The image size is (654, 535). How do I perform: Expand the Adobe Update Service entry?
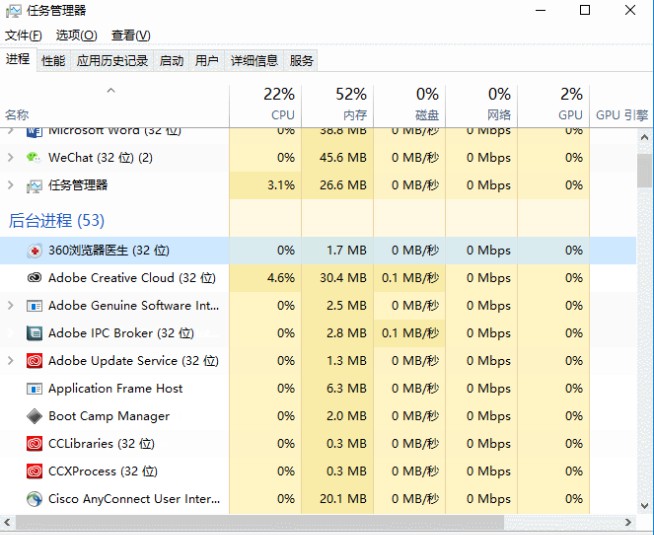[11, 361]
